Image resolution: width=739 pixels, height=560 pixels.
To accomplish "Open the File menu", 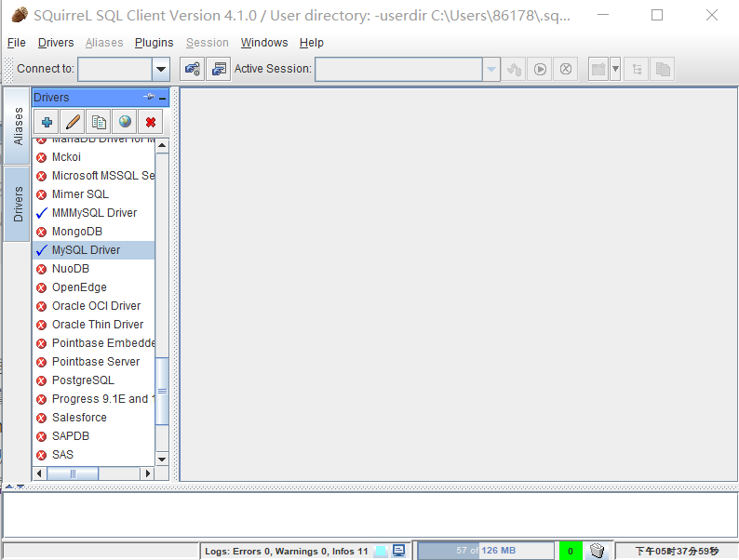I will [x=17, y=43].
